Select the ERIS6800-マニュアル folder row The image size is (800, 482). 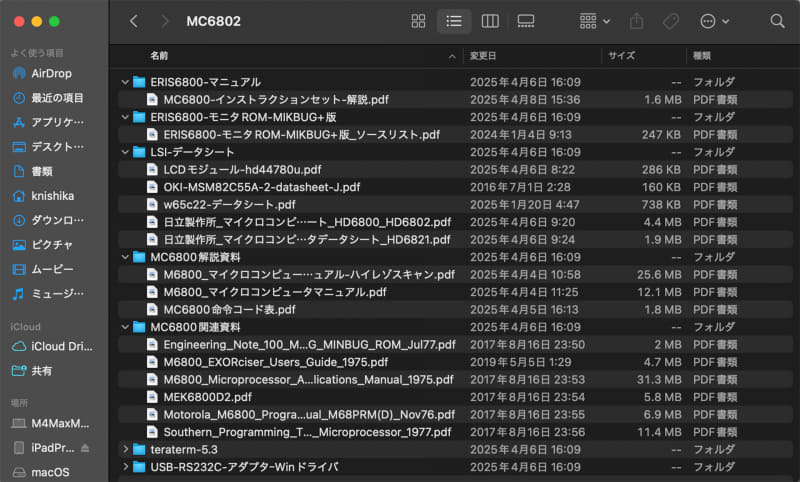(456, 82)
